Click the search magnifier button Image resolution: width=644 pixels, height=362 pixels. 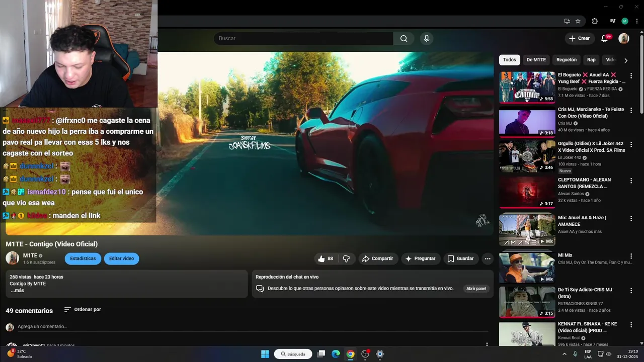404,39
